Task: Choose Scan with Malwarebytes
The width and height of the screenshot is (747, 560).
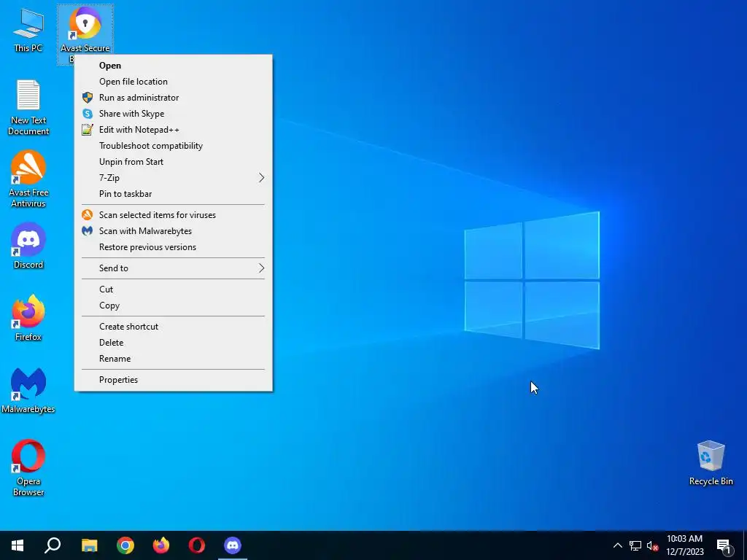Action: [174, 231]
